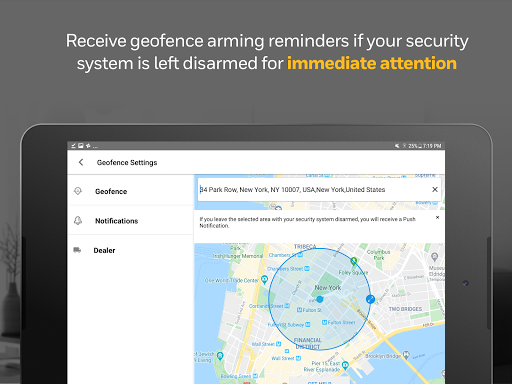
Task: Click the geofence center point dot
Action: pos(320,299)
